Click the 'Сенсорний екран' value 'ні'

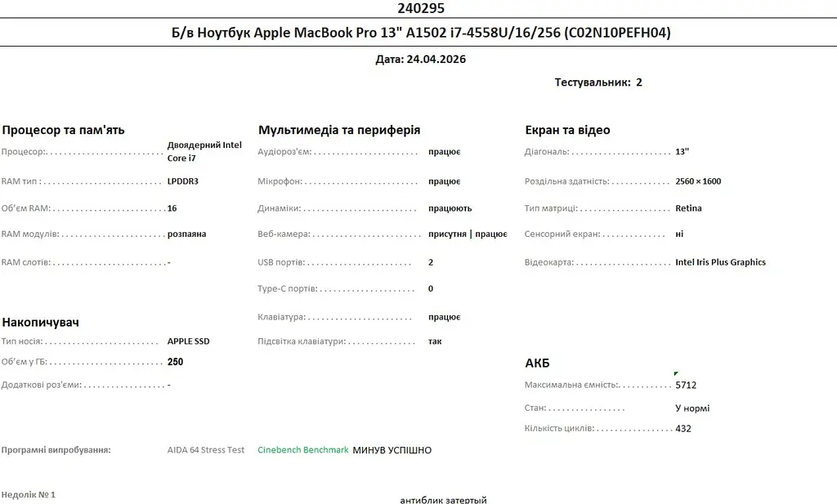point(679,234)
